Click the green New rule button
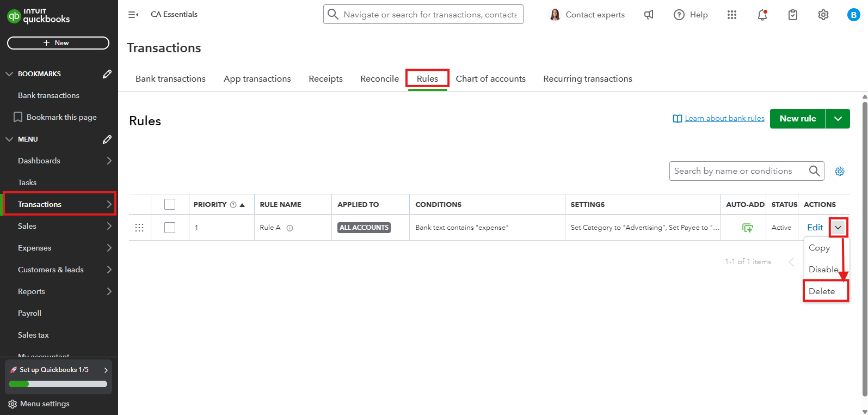The width and height of the screenshot is (868, 415). [797, 119]
